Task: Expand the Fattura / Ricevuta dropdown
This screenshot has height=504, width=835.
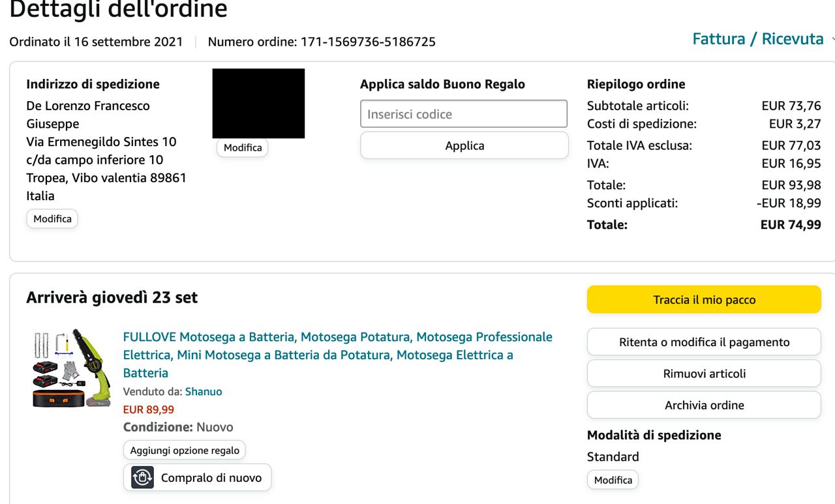Action: coord(831,40)
